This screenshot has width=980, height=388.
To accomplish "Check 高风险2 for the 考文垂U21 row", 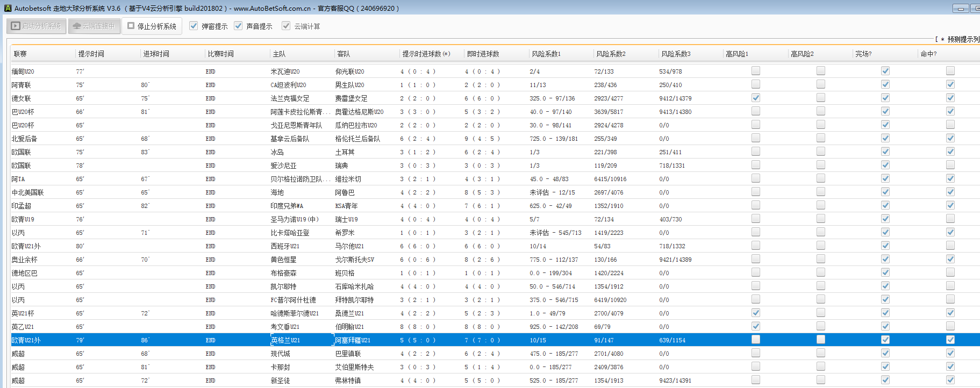I will click(x=820, y=326).
